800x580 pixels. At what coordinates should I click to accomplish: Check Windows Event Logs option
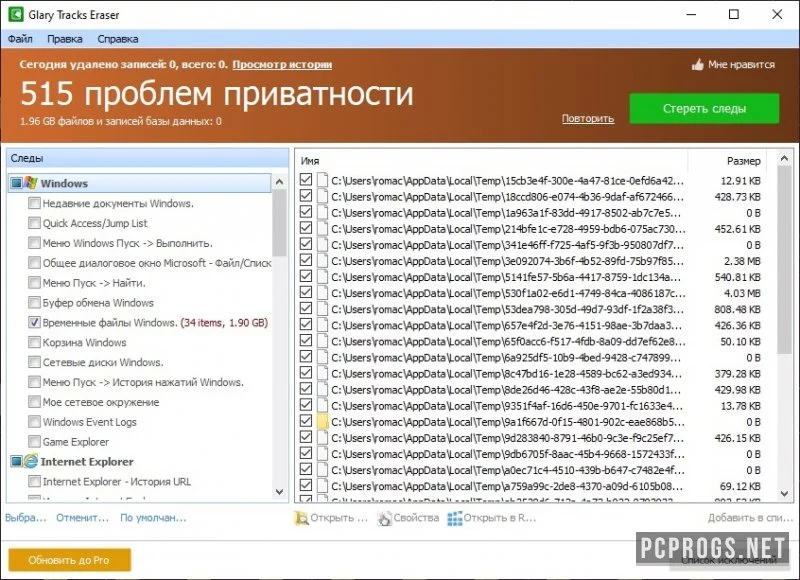34,422
